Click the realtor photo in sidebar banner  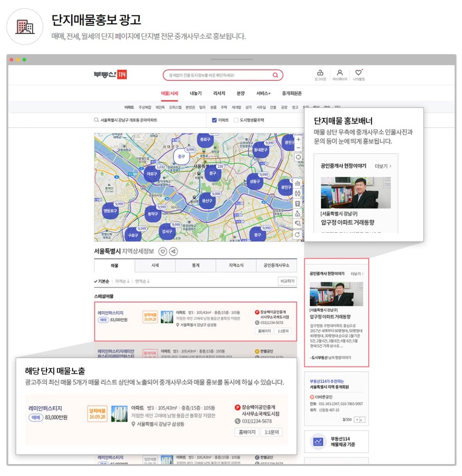336,294
